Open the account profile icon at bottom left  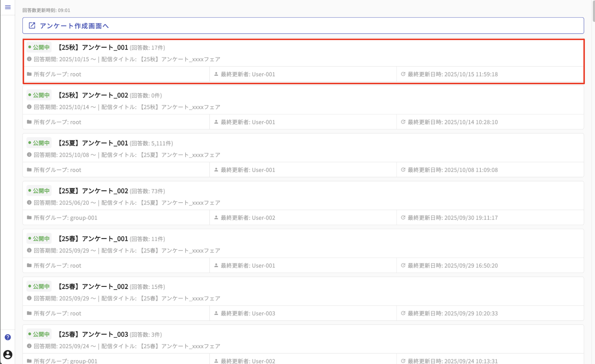[x=8, y=354]
